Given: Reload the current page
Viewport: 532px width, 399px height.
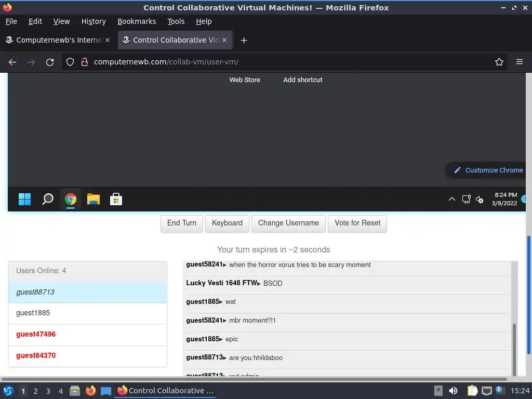Looking at the screenshot, I should [50, 62].
